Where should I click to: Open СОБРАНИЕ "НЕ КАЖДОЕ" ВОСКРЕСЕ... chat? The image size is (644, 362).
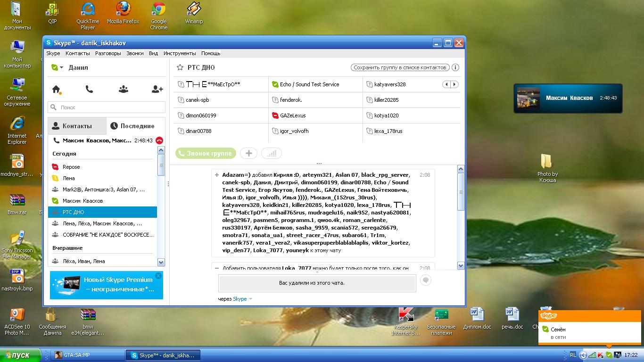click(x=102, y=235)
